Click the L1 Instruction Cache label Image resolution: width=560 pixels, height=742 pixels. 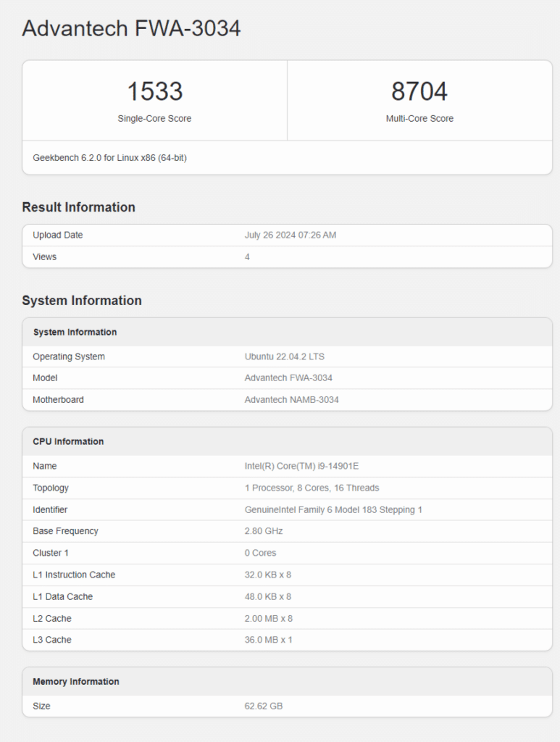point(74,575)
